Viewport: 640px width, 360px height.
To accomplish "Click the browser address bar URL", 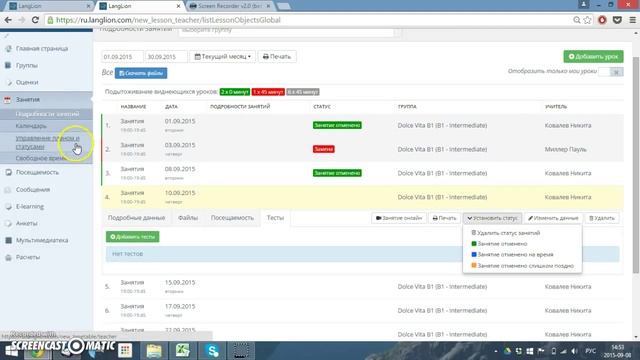I will click(x=168, y=20).
